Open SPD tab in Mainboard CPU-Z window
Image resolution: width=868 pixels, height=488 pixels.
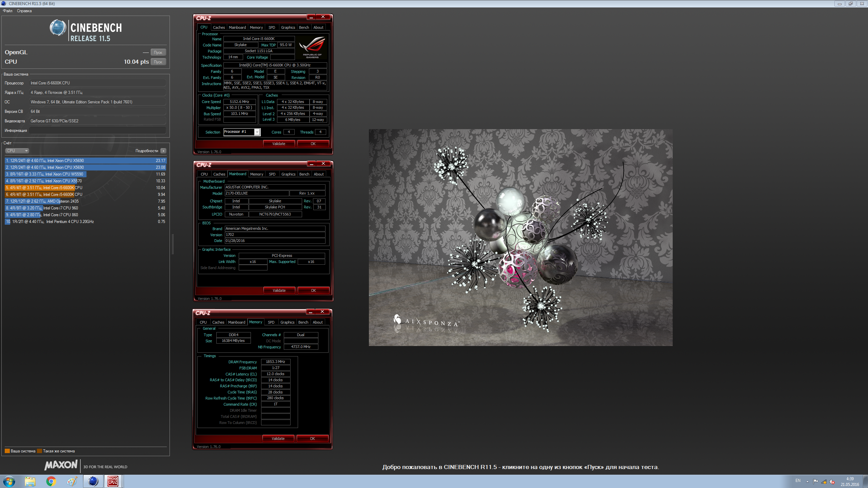coord(272,174)
